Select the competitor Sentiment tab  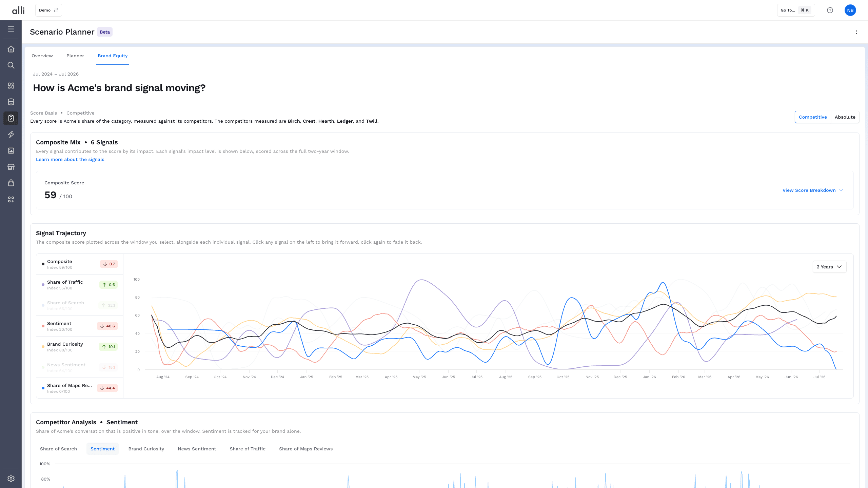(102, 449)
